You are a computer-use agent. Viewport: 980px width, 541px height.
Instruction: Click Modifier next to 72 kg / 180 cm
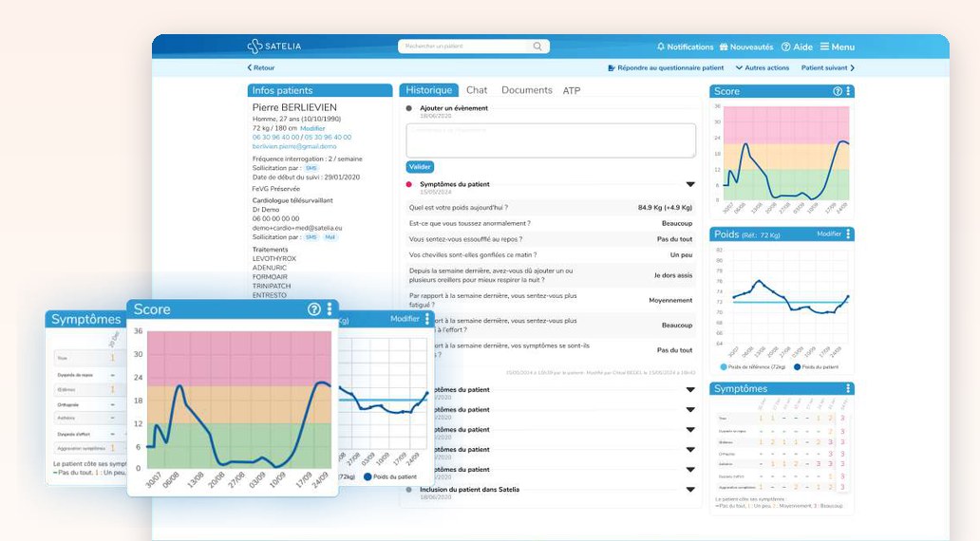(x=312, y=128)
